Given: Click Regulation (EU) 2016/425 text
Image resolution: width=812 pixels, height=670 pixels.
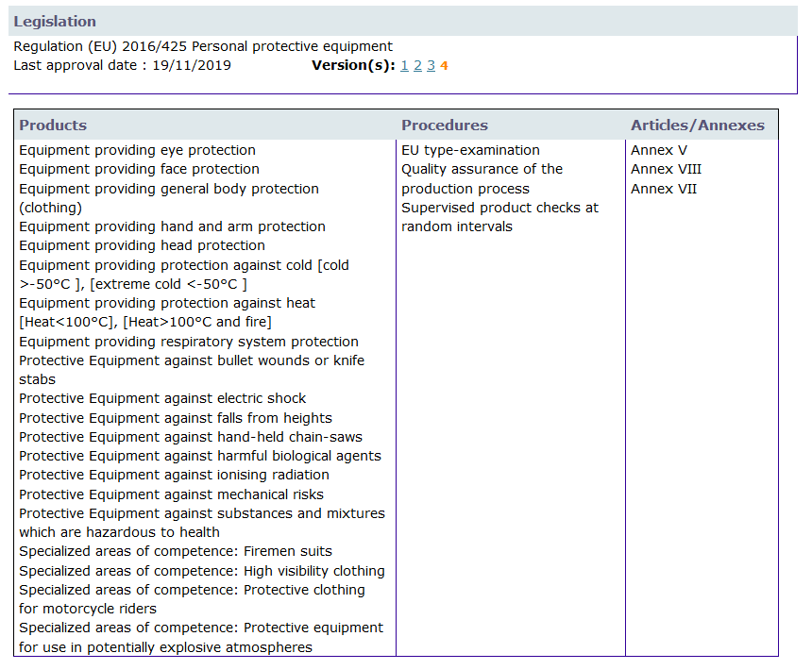Looking at the screenshot, I should [x=203, y=46].
